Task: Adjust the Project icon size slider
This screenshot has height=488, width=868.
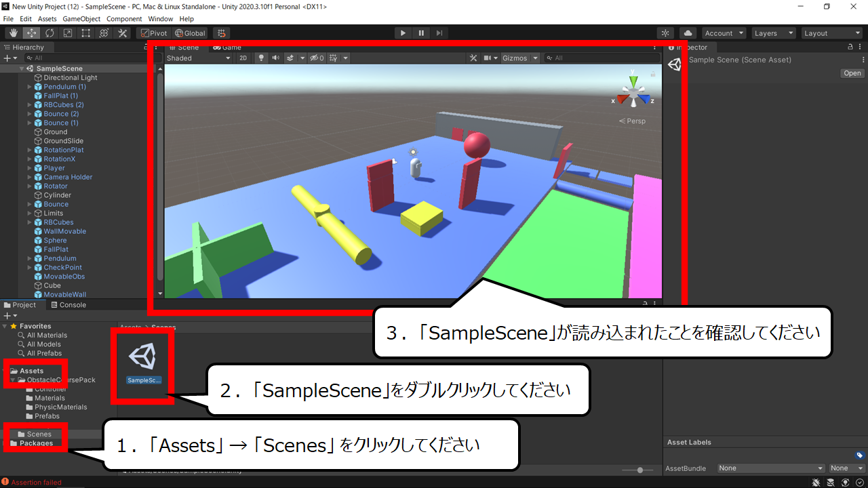Action: coord(638,470)
